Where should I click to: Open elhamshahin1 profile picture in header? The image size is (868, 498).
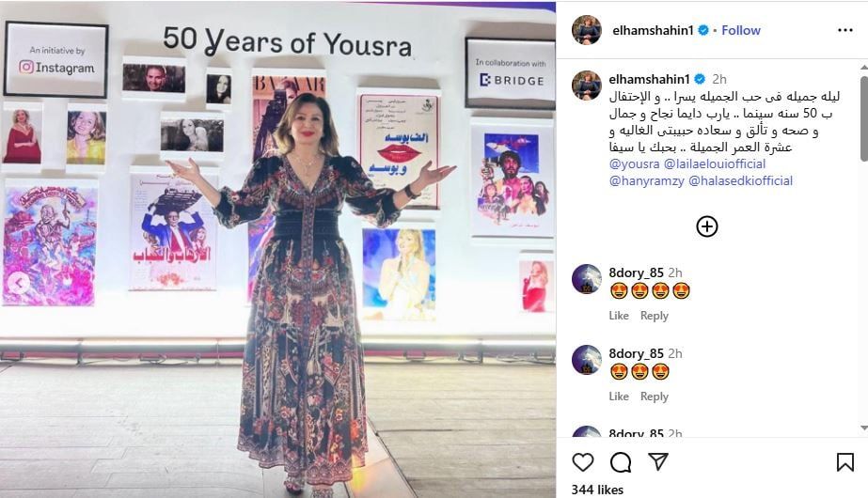pos(586,30)
